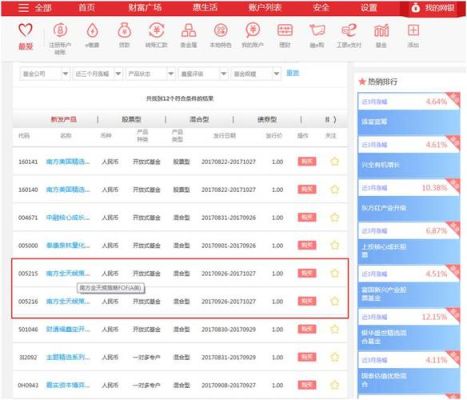The width and height of the screenshot is (467, 400).
Task: Open the fund name link for code 005216
Action: (68, 301)
